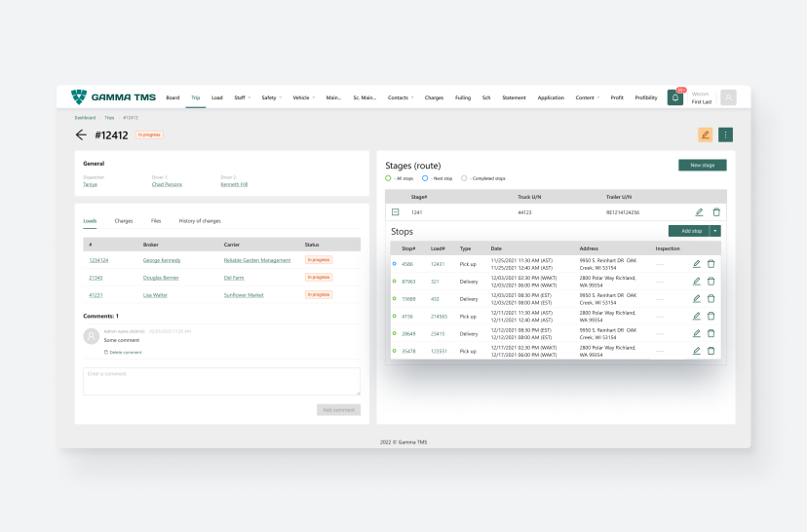Image resolution: width=807 pixels, height=532 pixels.
Task: Open the History of changes tab
Action: 199,221
